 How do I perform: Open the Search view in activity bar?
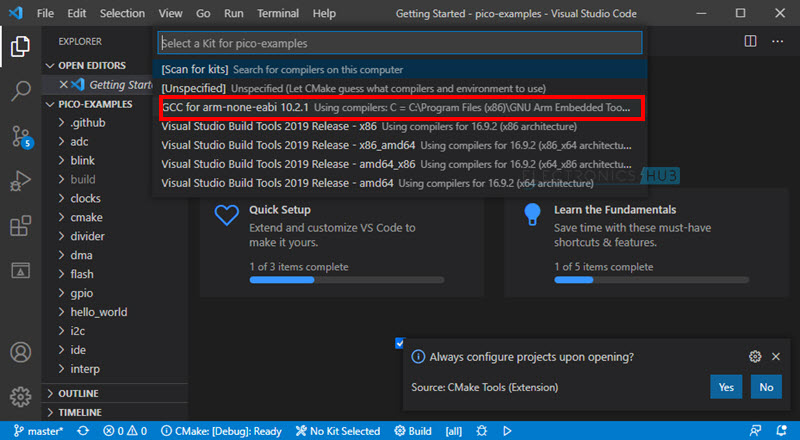pyautogui.click(x=21, y=91)
